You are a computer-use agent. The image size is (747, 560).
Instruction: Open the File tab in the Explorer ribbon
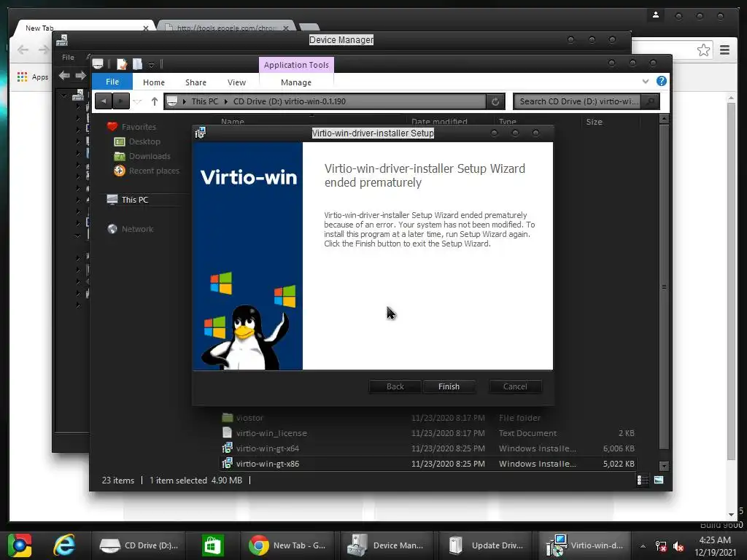(x=112, y=82)
